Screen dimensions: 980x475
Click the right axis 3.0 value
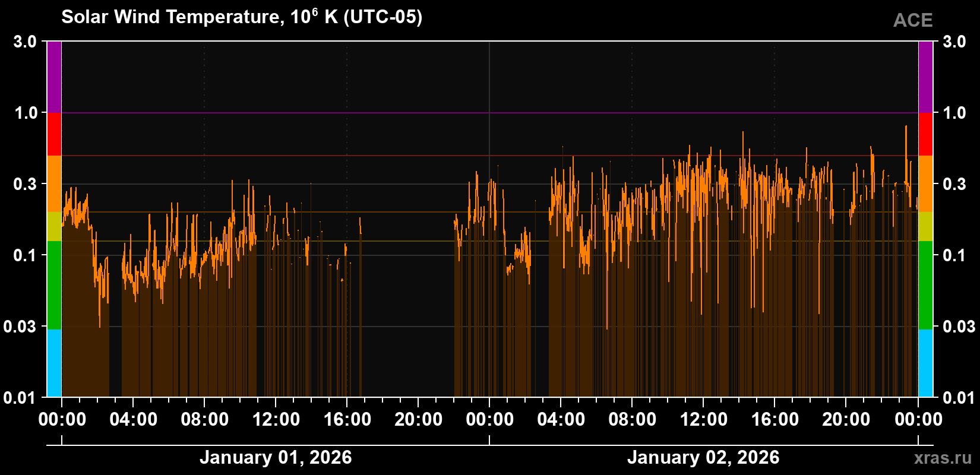[x=954, y=42]
